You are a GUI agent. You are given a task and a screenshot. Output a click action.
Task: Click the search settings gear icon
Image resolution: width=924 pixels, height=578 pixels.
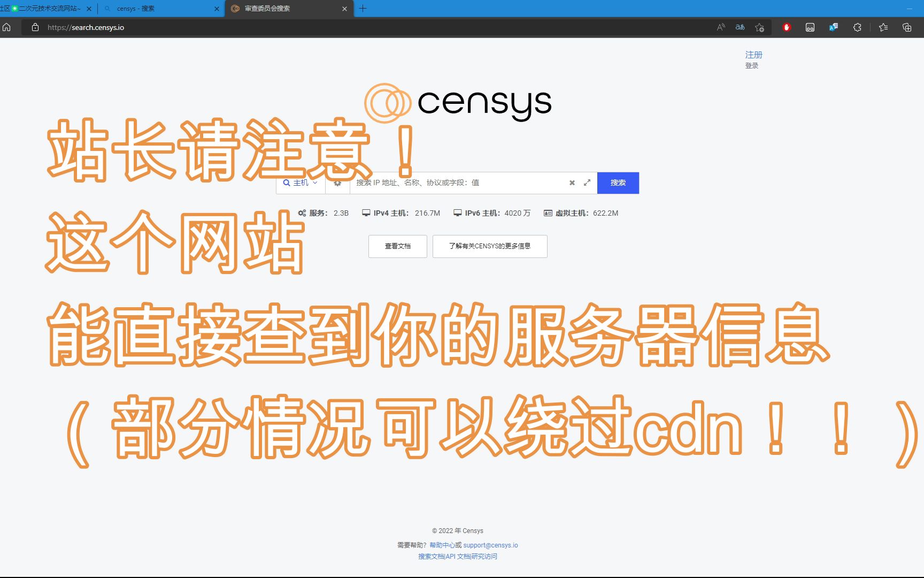point(337,183)
